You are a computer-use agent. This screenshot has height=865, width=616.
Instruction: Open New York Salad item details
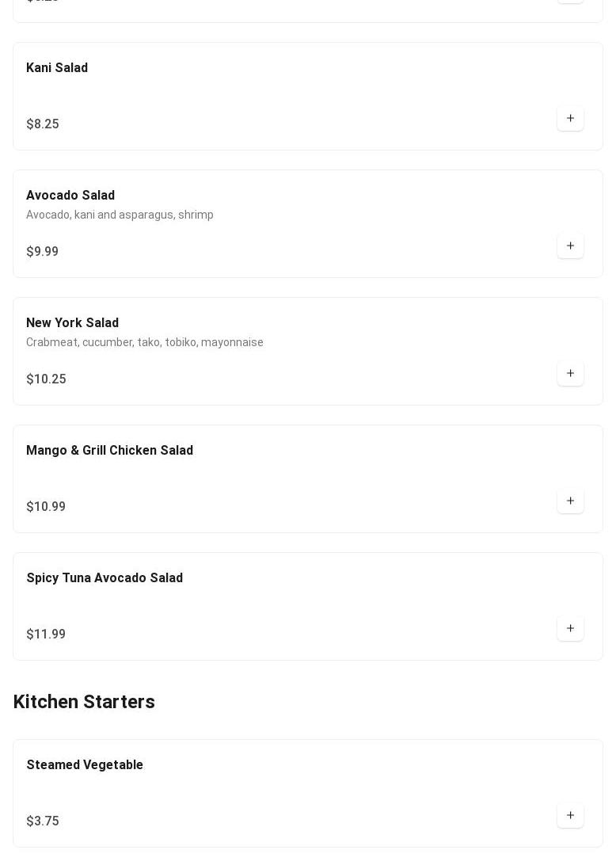[x=72, y=323]
